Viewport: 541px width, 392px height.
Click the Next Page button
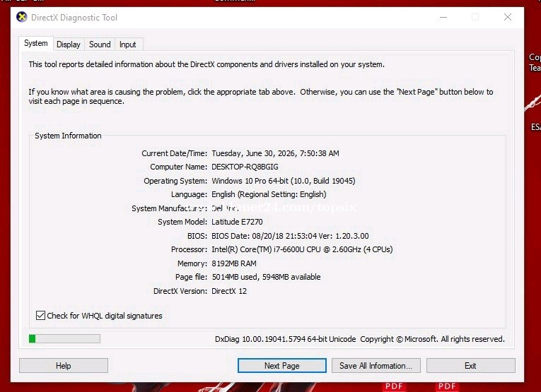[282, 365]
